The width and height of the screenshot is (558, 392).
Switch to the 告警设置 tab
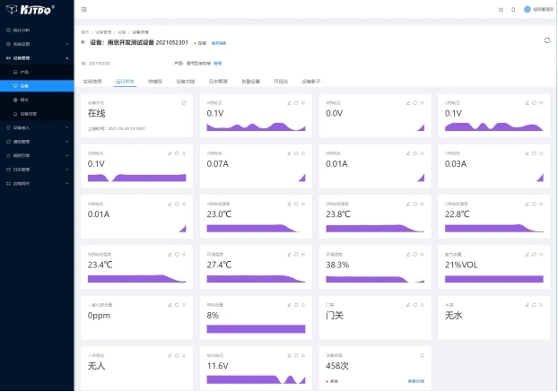pos(250,81)
